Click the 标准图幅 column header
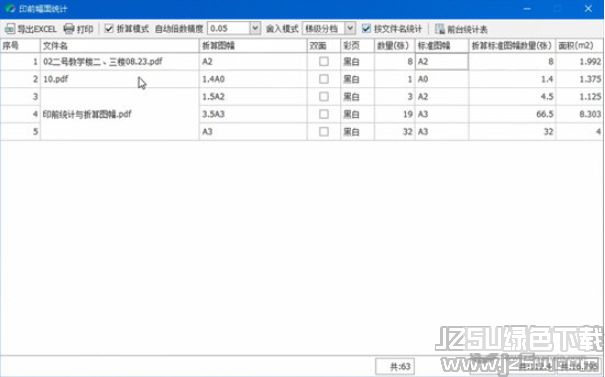Screen dimensions: 605x377 (442, 46)
